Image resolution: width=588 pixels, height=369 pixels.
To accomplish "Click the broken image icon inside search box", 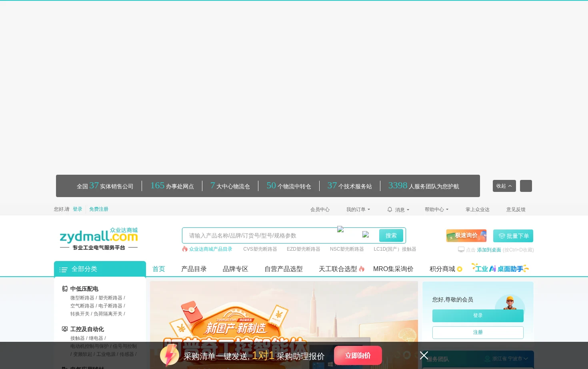I will [340, 229].
